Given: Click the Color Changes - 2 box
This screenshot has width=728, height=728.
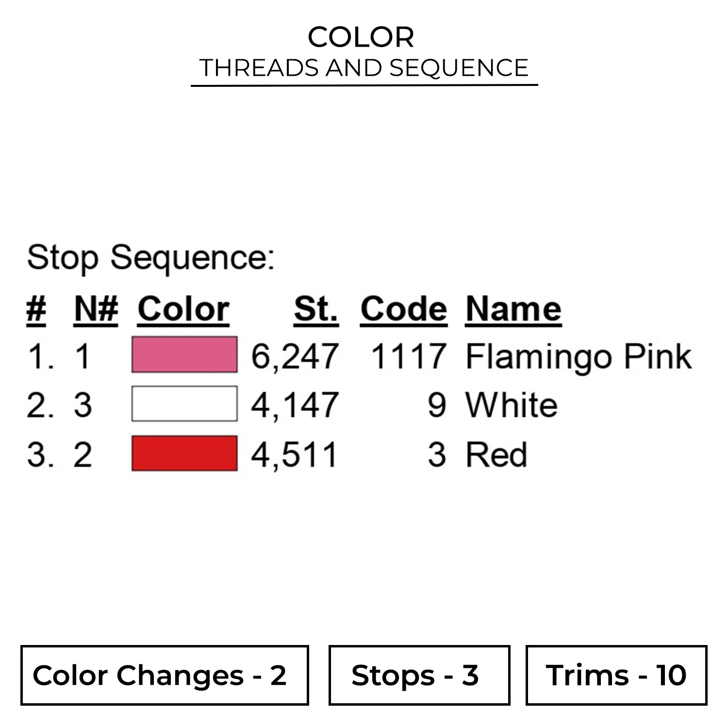Looking at the screenshot, I should pos(165,675).
